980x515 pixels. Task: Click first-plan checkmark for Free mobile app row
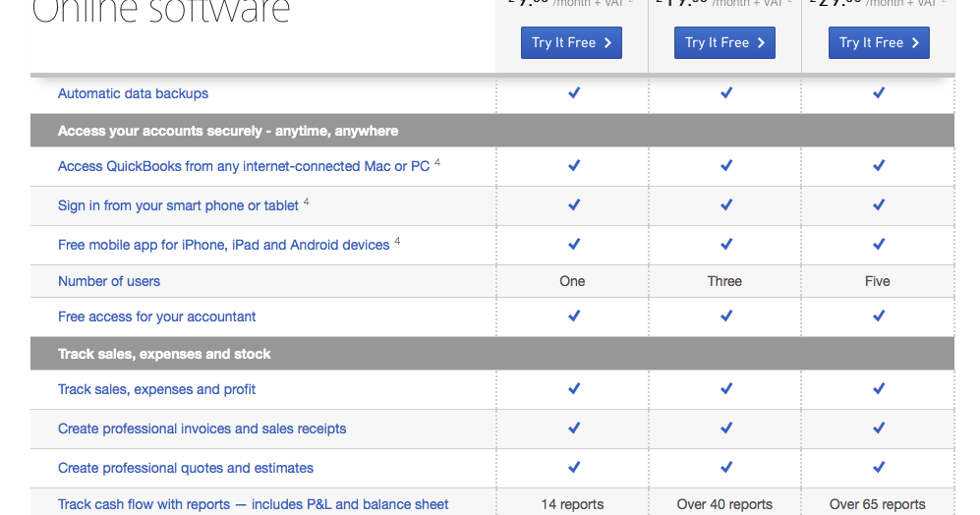coord(574,244)
